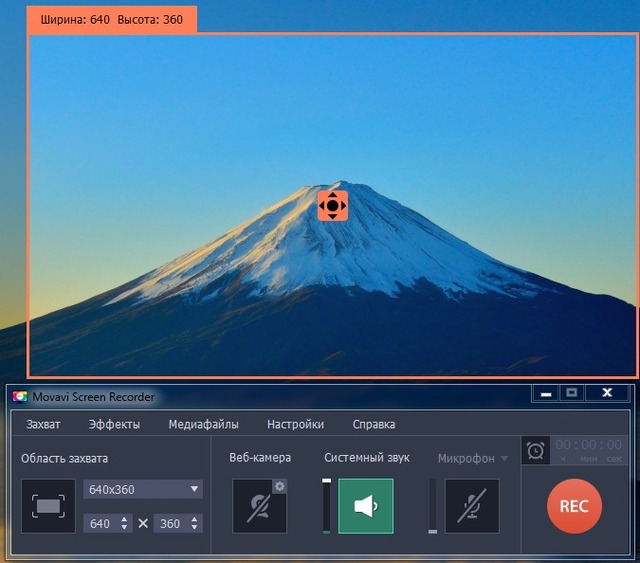Start recording with the REC button
The height and width of the screenshot is (563, 640).
[x=574, y=506]
